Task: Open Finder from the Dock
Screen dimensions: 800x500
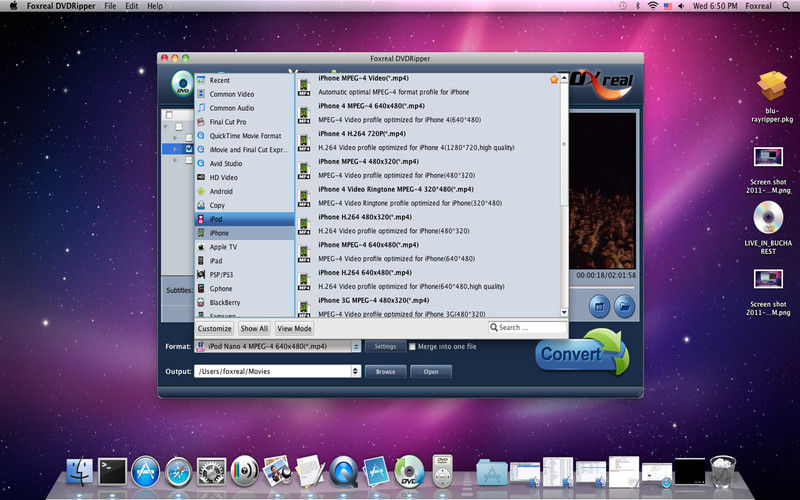Action: click(x=80, y=471)
